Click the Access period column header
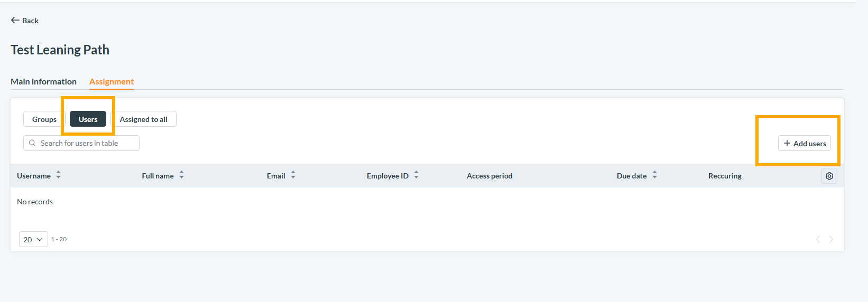868x302 pixels. click(490, 176)
